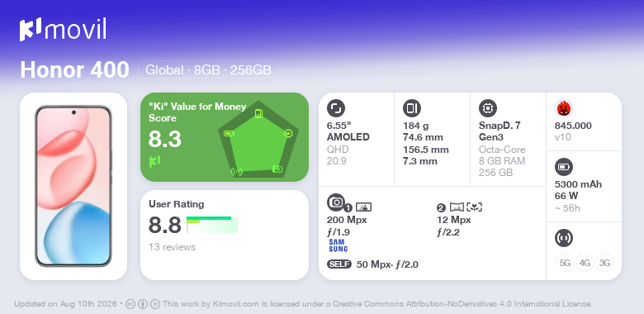
Task: Select the 5G network badge
Action: tap(565, 263)
